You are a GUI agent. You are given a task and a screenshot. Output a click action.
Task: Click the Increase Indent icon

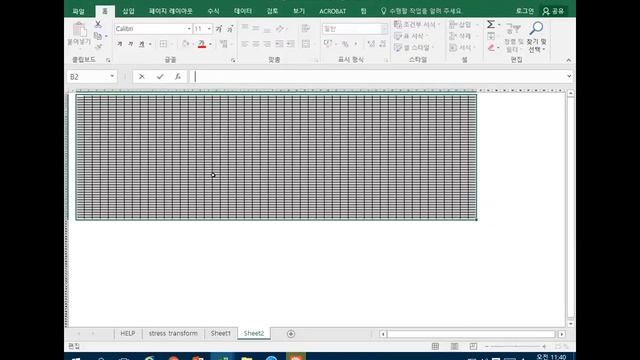click(291, 44)
